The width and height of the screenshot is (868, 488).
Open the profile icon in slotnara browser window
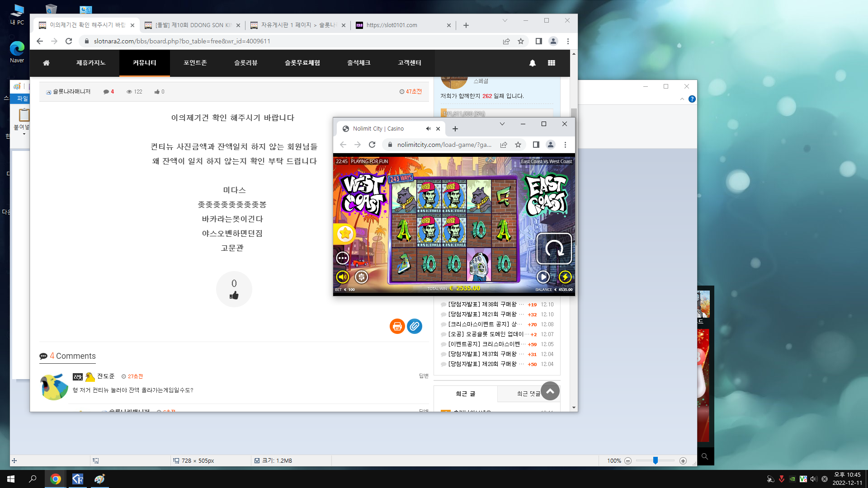[553, 41]
